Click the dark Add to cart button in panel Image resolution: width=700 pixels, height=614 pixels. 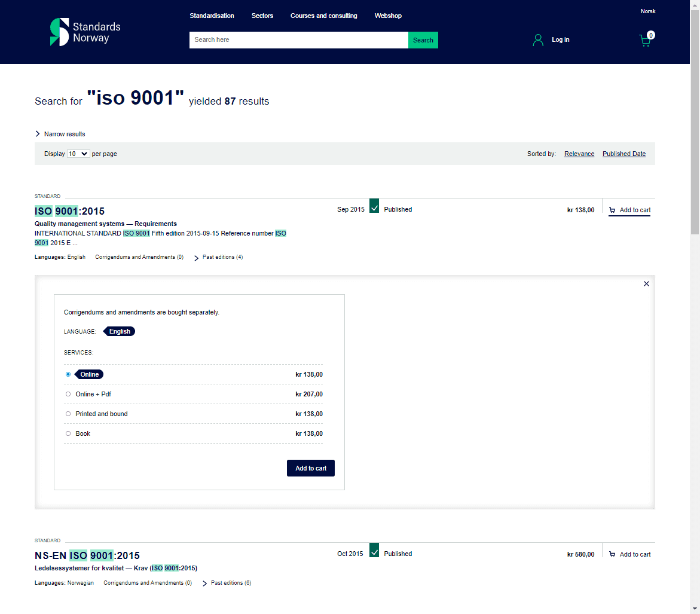coord(311,468)
